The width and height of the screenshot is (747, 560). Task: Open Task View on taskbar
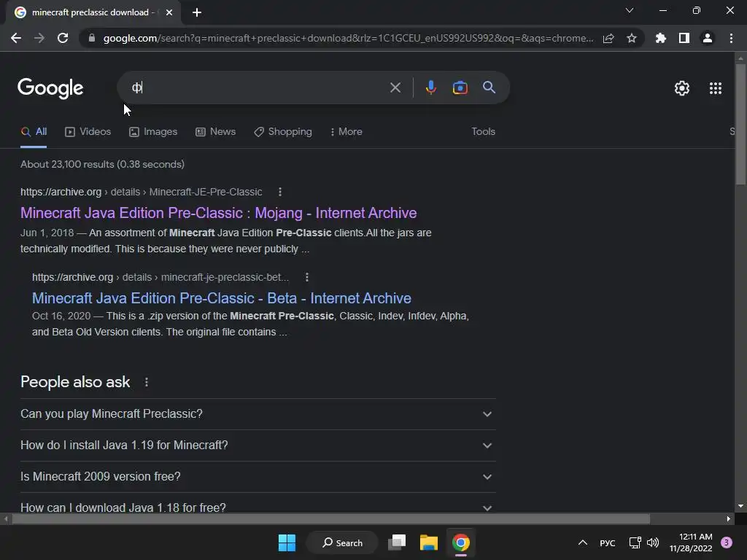click(x=397, y=542)
